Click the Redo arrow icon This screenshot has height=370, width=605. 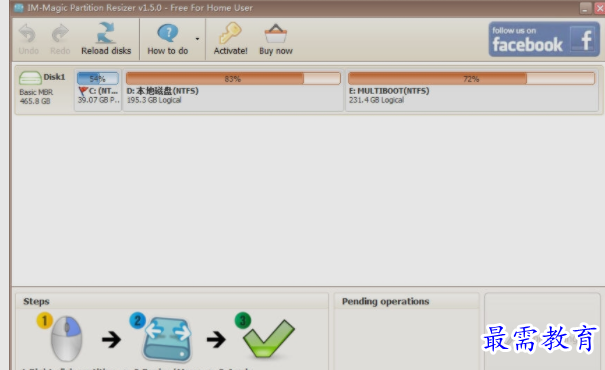[x=60, y=33]
